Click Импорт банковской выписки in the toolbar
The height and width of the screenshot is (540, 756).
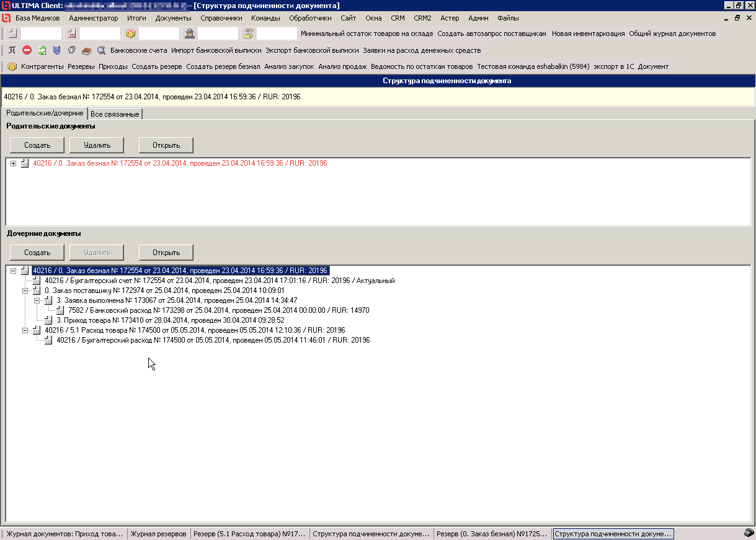click(216, 50)
